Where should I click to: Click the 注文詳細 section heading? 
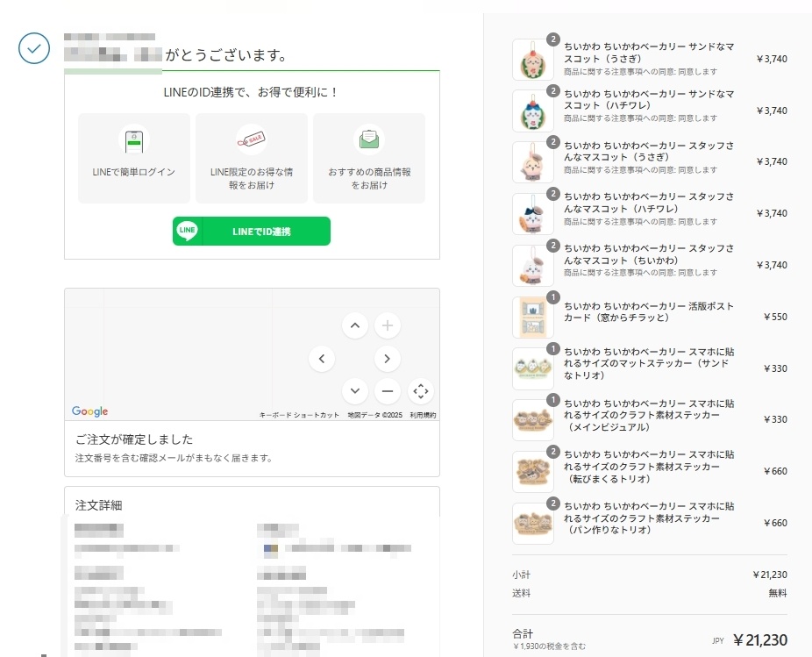click(98, 506)
